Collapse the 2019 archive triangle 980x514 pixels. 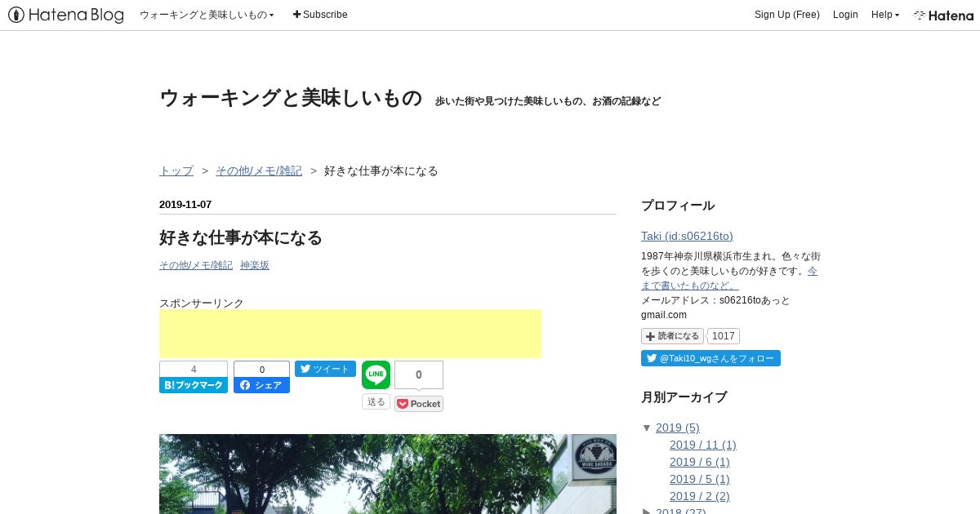point(647,428)
